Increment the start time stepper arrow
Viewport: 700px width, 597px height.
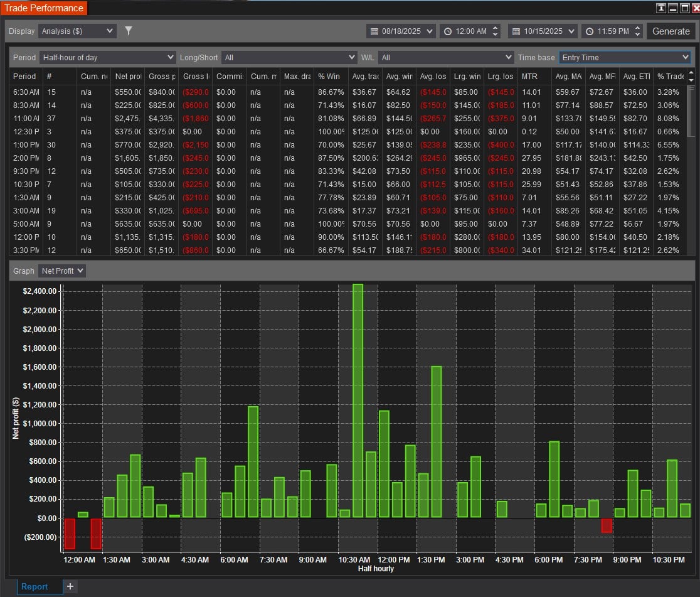click(x=496, y=28)
